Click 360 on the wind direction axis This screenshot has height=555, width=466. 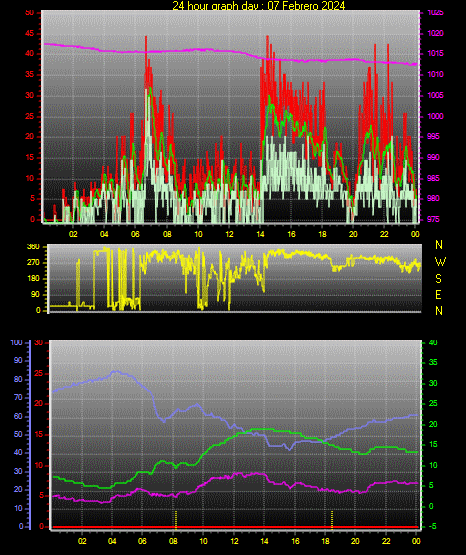(x=33, y=247)
